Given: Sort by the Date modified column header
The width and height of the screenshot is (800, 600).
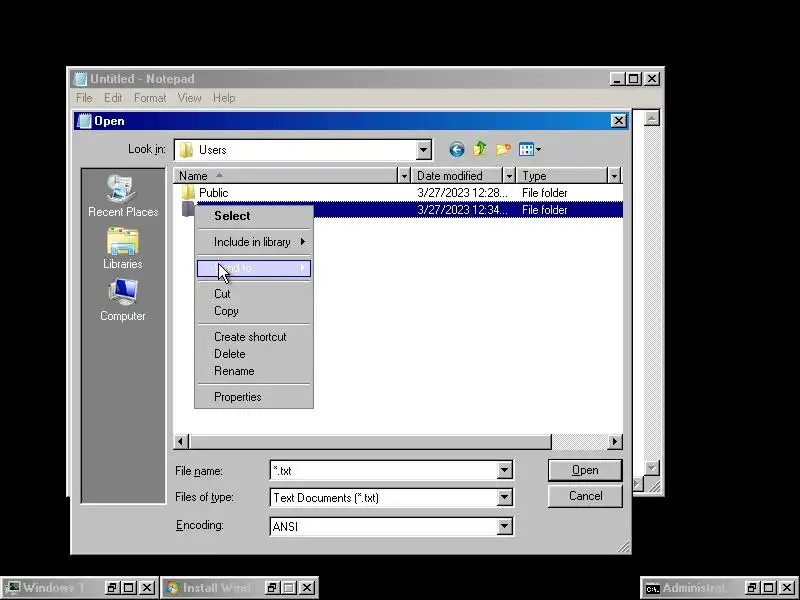Looking at the screenshot, I should click(457, 176).
